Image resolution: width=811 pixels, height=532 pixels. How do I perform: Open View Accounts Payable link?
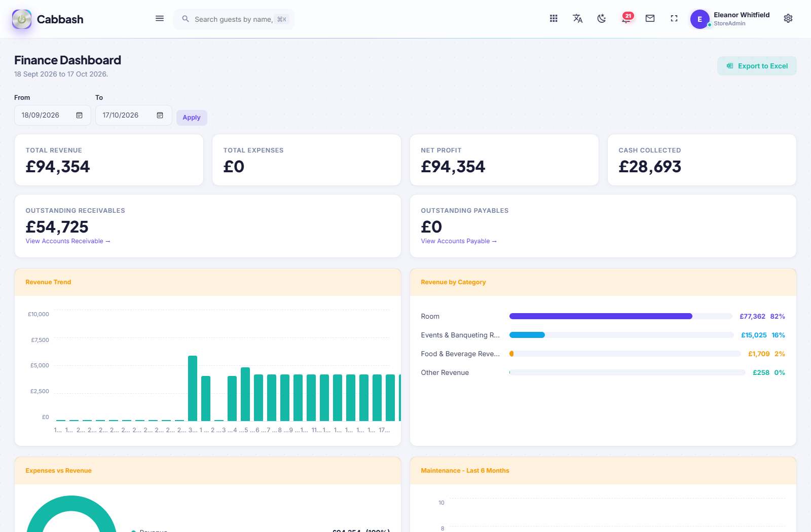(x=459, y=241)
